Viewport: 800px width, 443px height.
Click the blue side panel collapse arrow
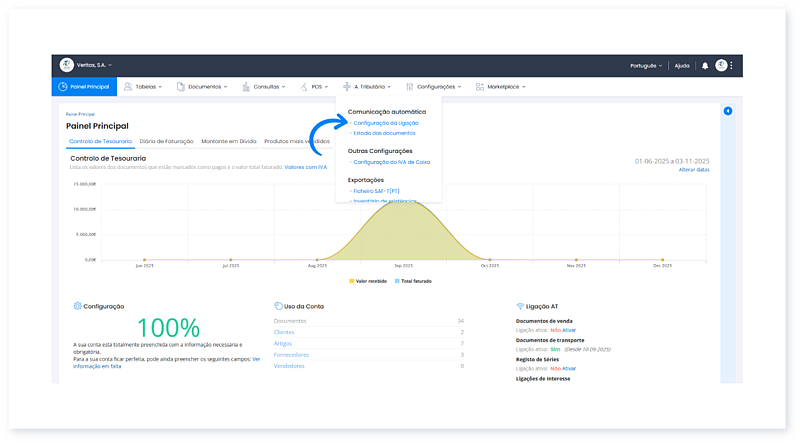tap(727, 111)
